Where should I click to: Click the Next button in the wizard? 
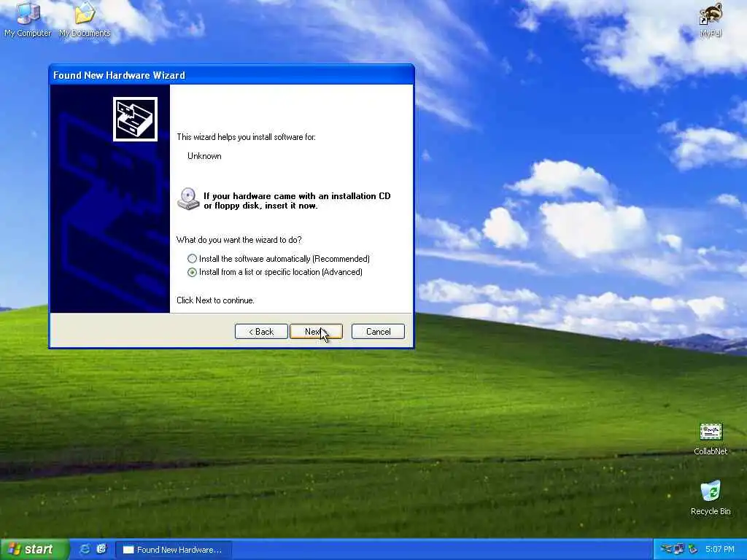click(316, 332)
